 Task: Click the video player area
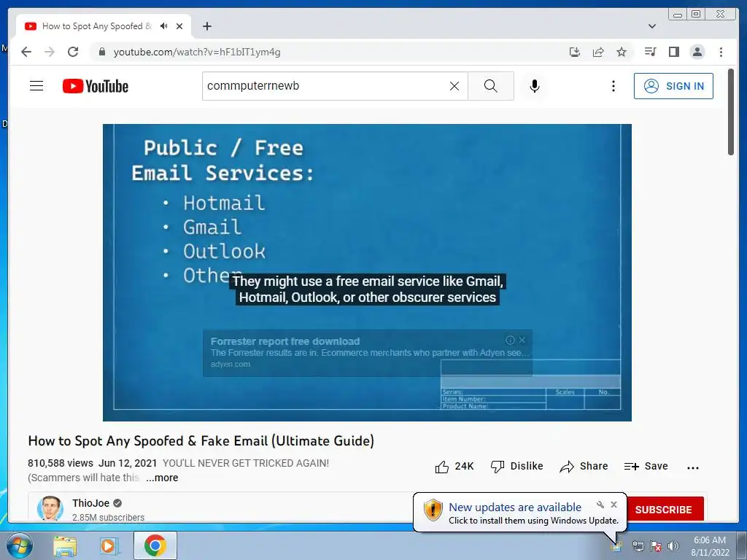(x=367, y=273)
